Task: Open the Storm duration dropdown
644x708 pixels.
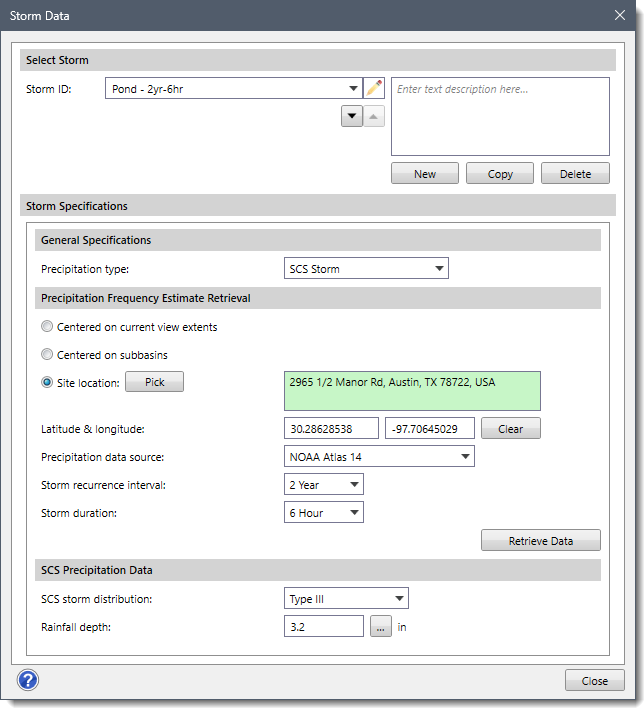Action: (x=324, y=512)
